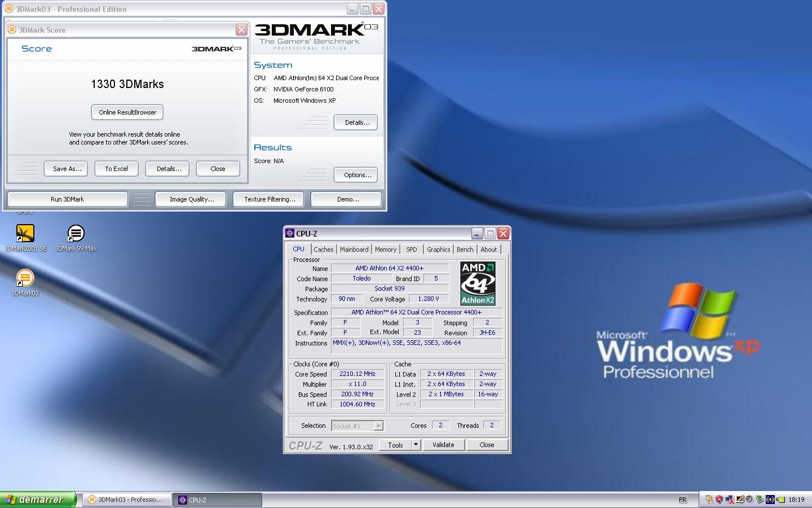Click Close in the 3DMark Score dialog
Screen dimensions: 812x508
tap(218, 169)
